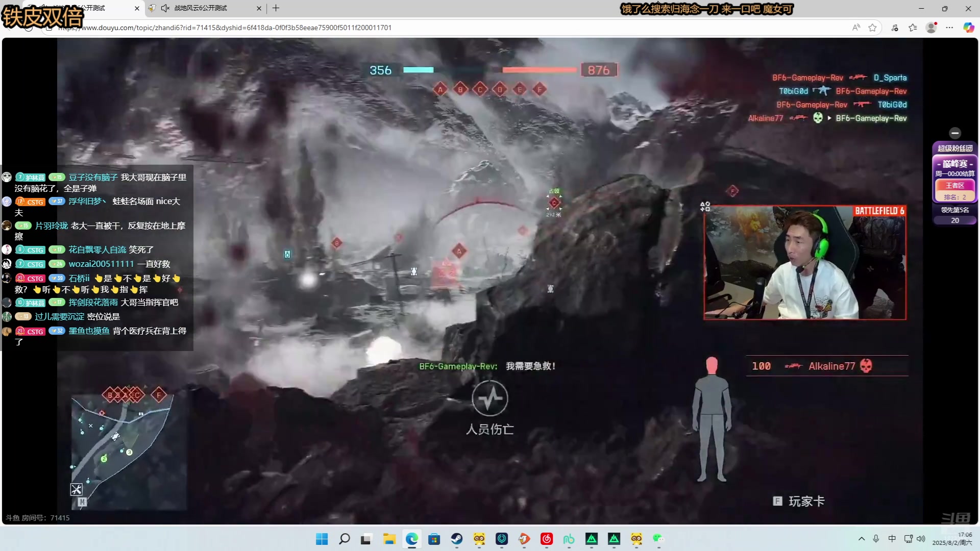Open WeChat from the taskbar
The image size is (980, 551).
pos(658,539)
